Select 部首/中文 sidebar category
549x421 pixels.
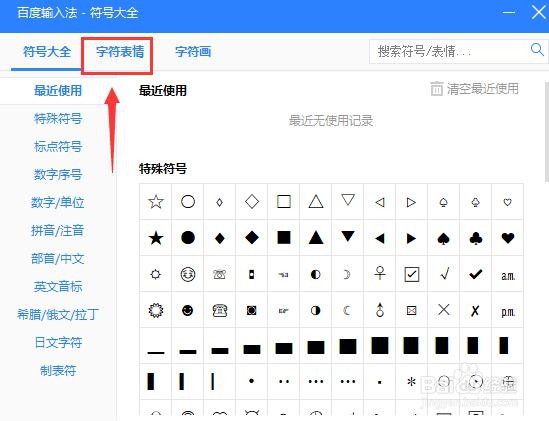click(x=58, y=258)
